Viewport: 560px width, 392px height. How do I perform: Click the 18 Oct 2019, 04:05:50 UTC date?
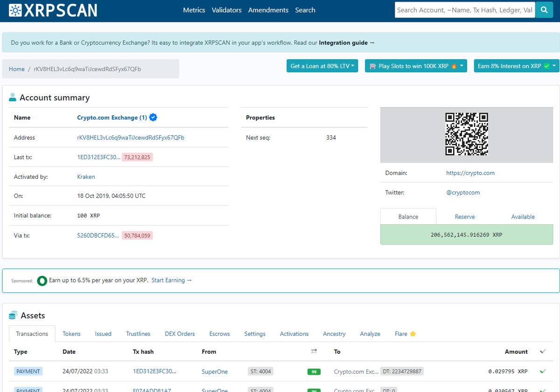(x=111, y=196)
